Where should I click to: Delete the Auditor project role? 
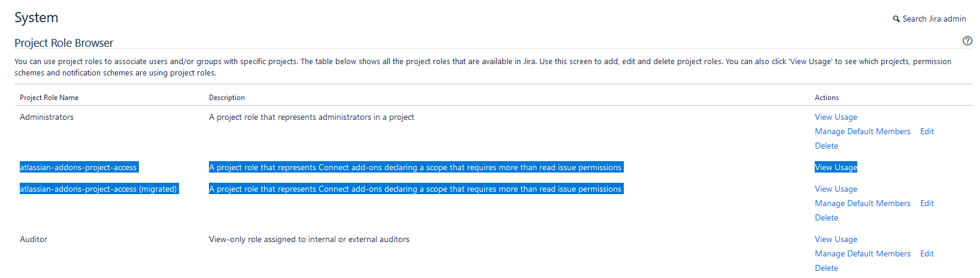pyautogui.click(x=826, y=268)
